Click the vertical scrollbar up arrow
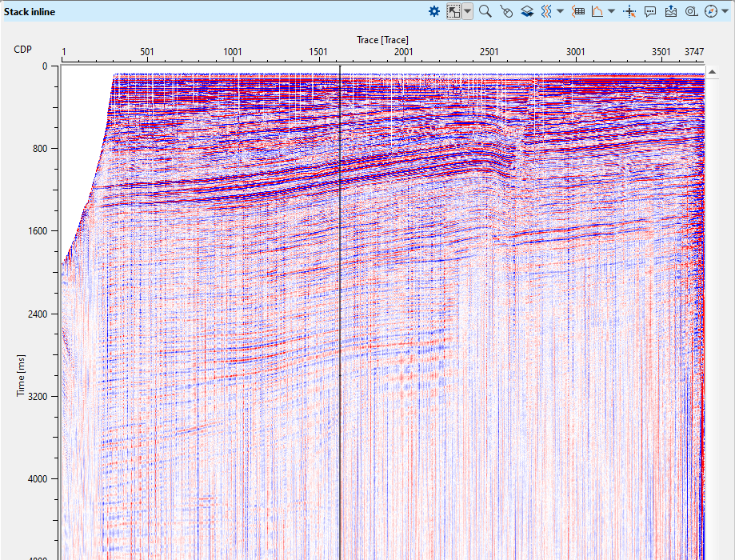The width and height of the screenshot is (735, 560). tap(710, 70)
